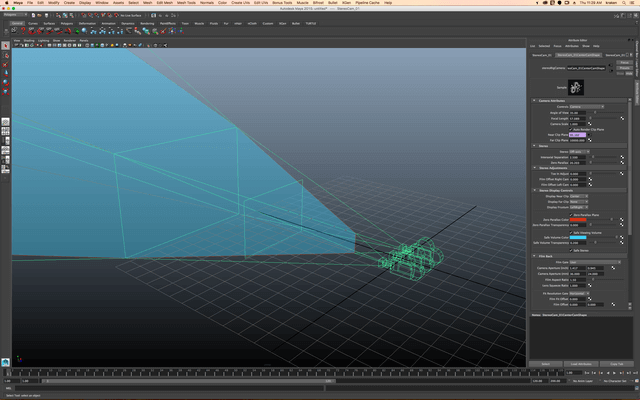The width and height of the screenshot is (640, 400).
Task: Open the Mesh Tools menu
Action: [186, 2]
